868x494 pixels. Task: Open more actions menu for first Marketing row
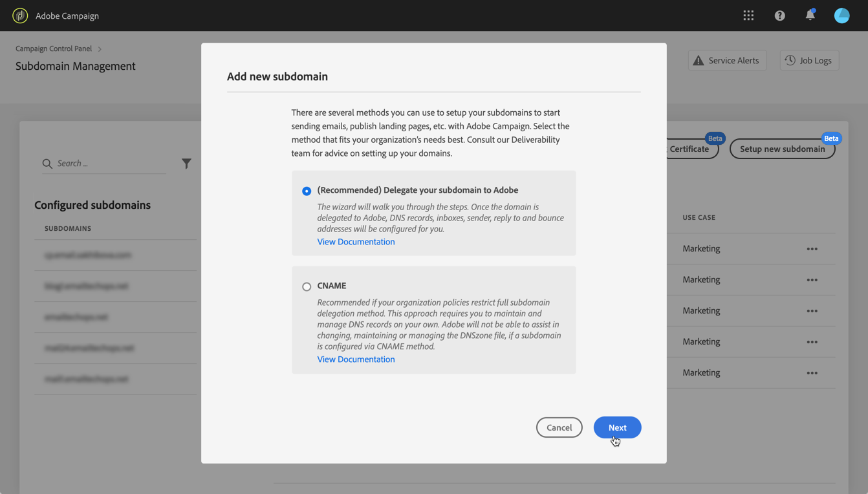pos(812,249)
